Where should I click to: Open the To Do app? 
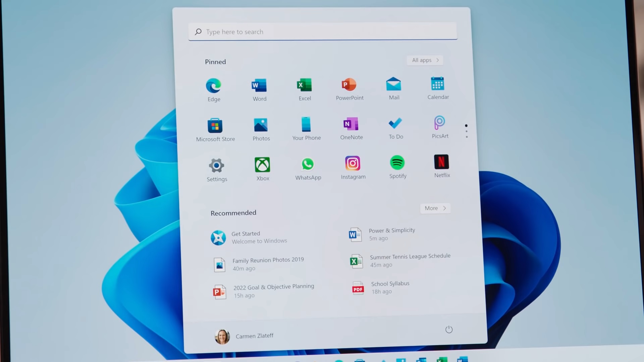[396, 128]
